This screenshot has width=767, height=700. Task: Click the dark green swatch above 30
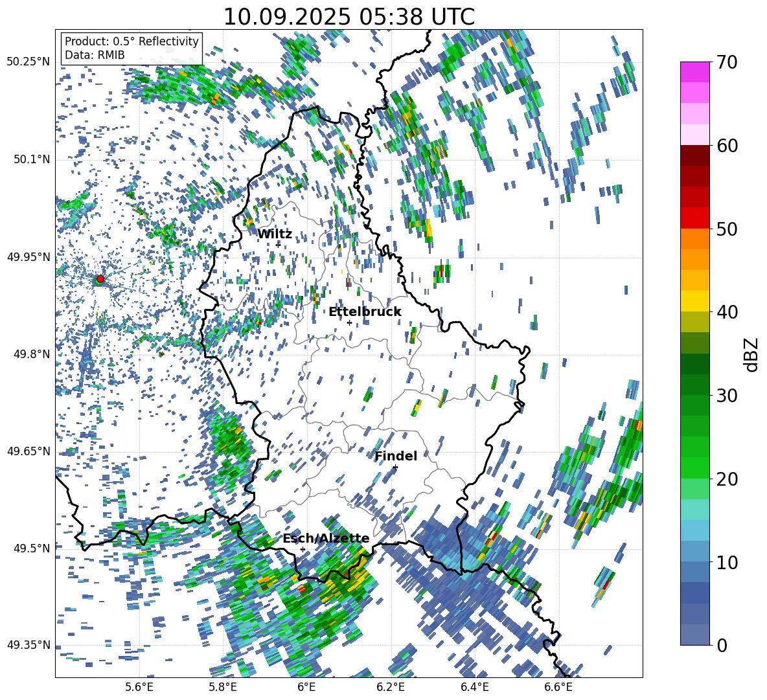(694, 385)
